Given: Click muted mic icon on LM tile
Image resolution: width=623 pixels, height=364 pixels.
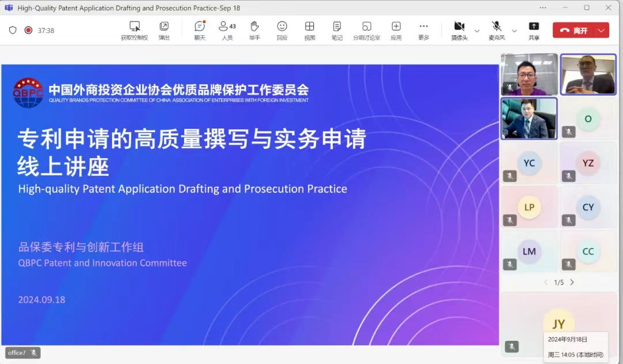Looking at the screenshot, I should coord(510,264).
